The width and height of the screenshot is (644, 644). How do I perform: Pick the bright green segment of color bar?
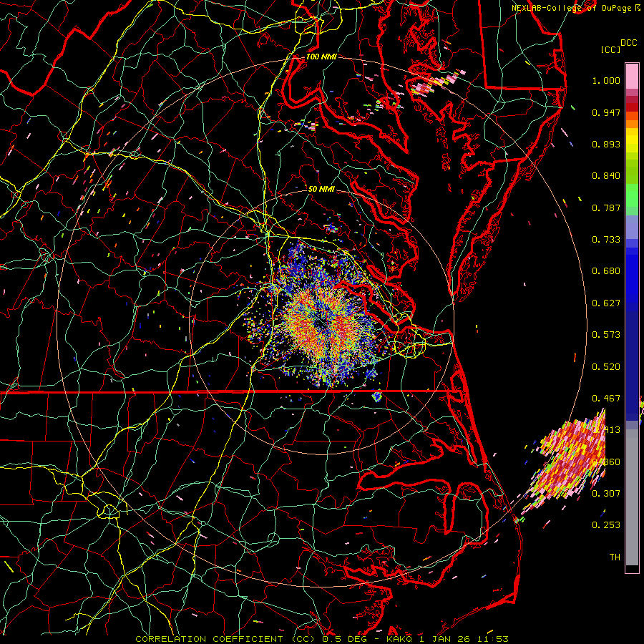coord(632,195)
